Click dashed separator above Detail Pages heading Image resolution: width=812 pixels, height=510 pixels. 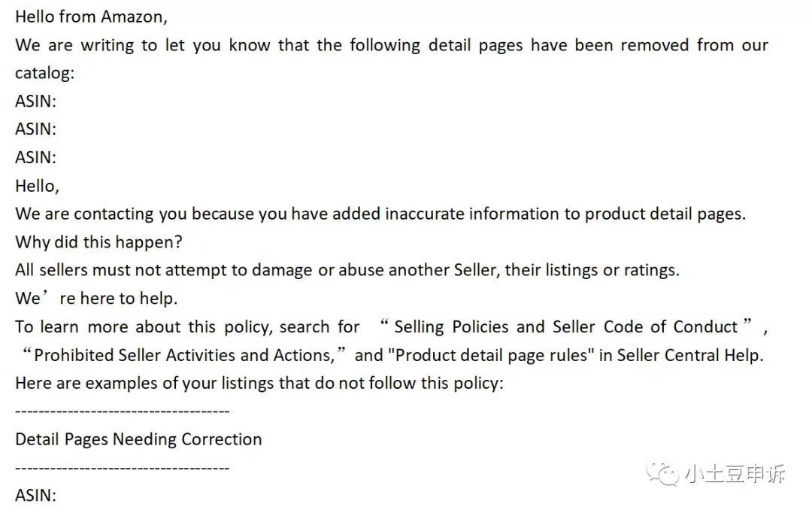click(x=123, y=412)
